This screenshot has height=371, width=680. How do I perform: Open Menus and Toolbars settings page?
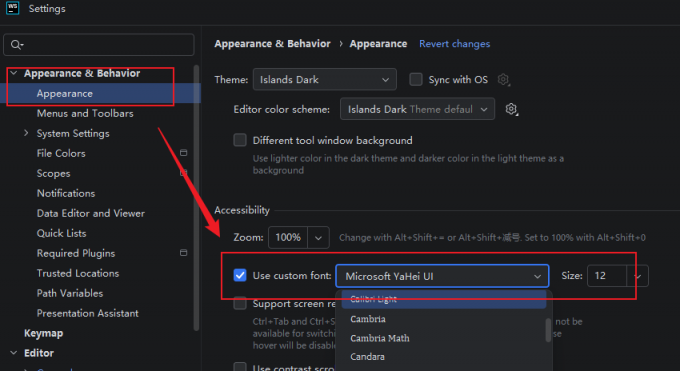tap(85, 113)
